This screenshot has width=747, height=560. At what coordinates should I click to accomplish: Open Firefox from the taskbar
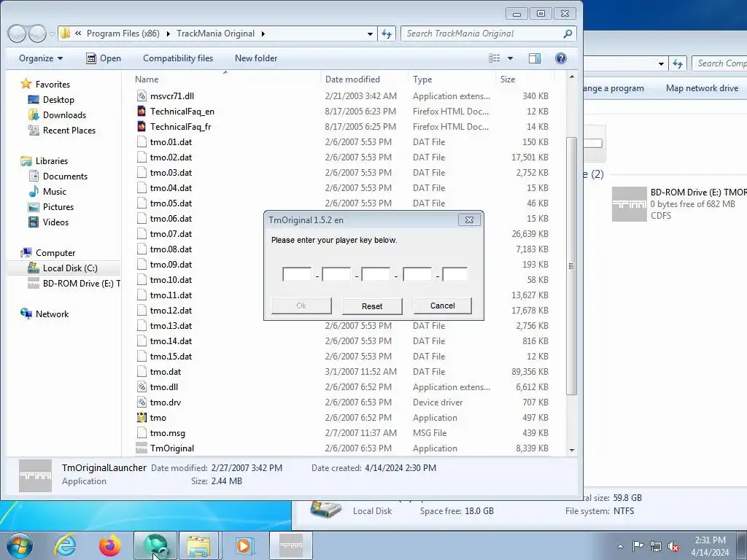tap(110, 545)
